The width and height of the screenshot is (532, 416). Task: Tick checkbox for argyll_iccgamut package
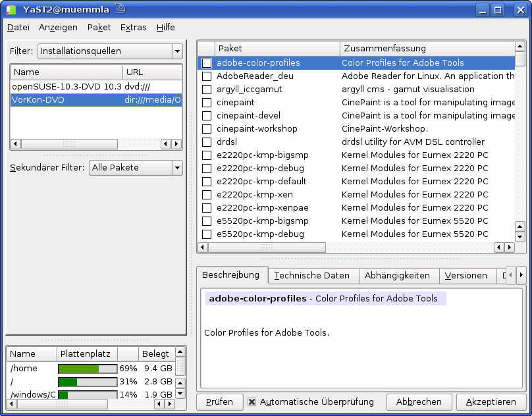click(207, 90)
